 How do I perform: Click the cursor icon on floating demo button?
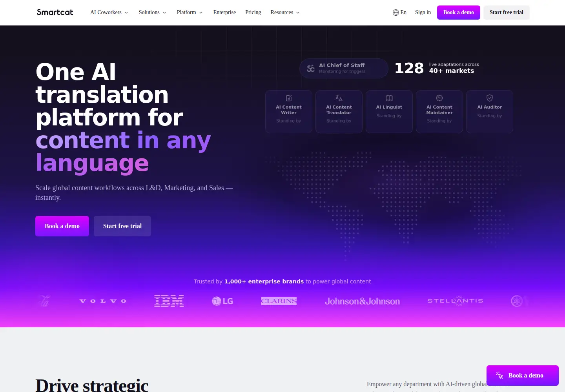pyautogui.click(x=499, y=376)
